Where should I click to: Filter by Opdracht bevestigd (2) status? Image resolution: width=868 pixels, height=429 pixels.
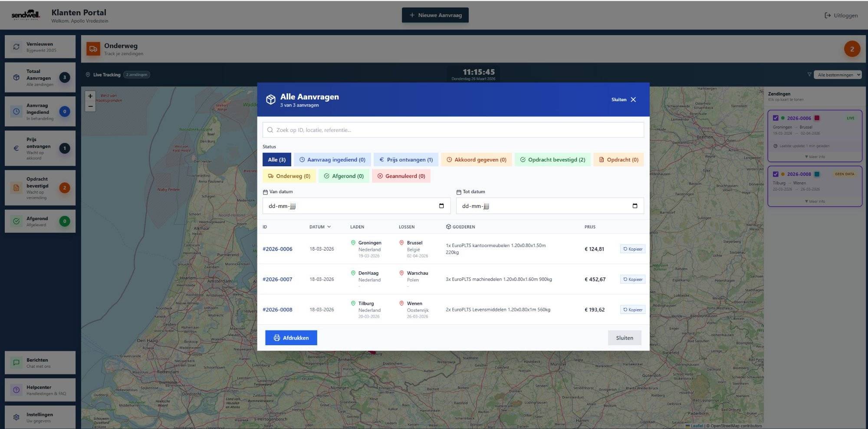click(552, 160)
